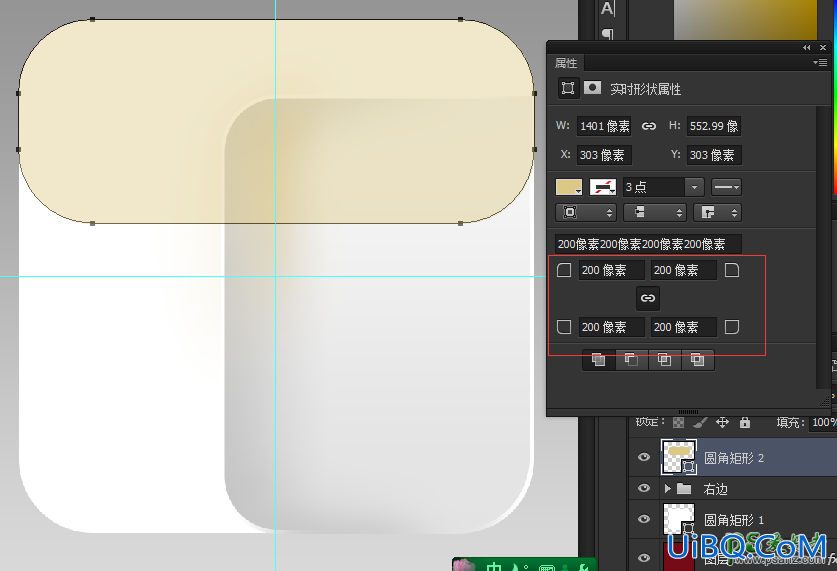Switch to the mask properties icon
The height and width of the screenshot is (571, 837).
pos(592,88)
